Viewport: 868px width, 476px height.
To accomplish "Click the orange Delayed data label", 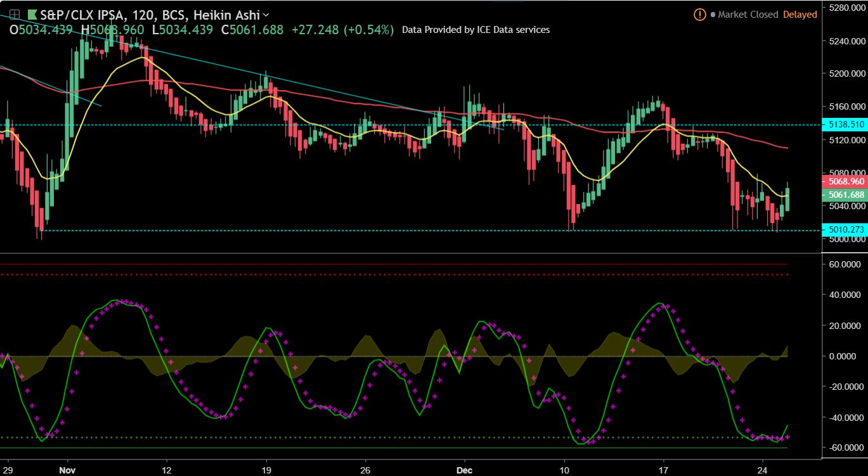I will [800, 14].
